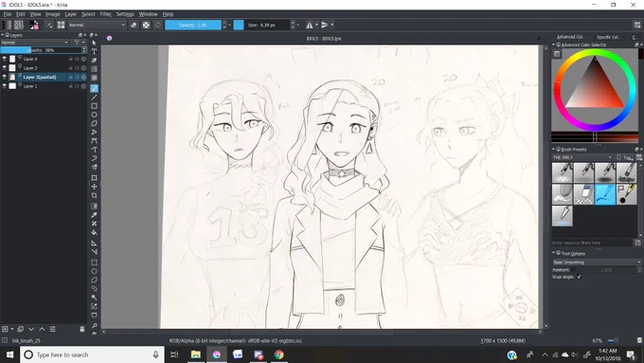The height and width of the screenshot is (363, 644).
Task: Select the Calligraphy tool
Action: 94,60
